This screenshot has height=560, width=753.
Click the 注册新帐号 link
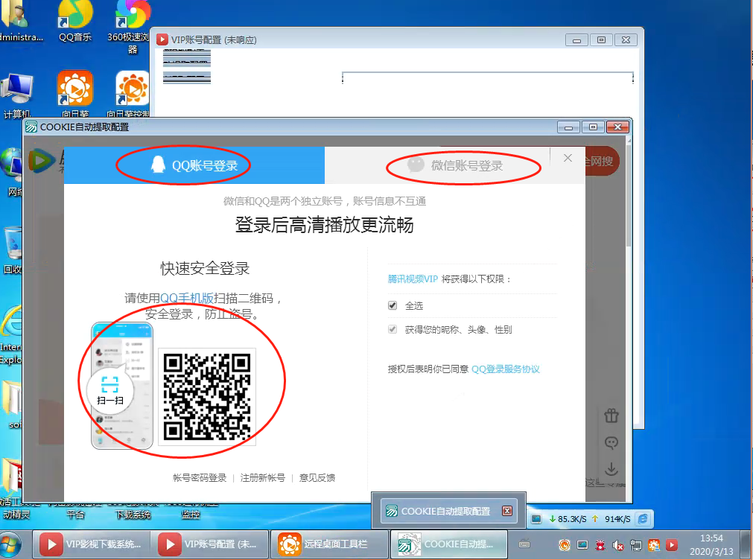(263, 478)
